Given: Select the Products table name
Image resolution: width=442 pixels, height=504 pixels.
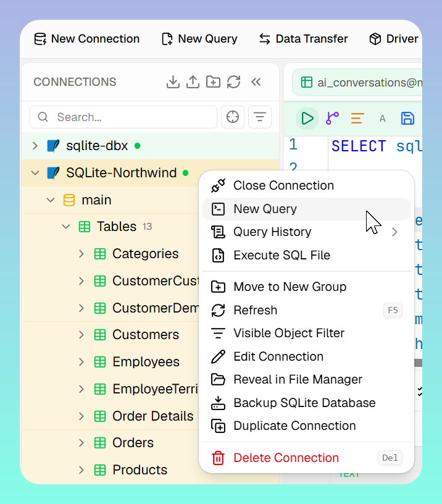Looking at the screenshot, I should (x=140, y=470).
